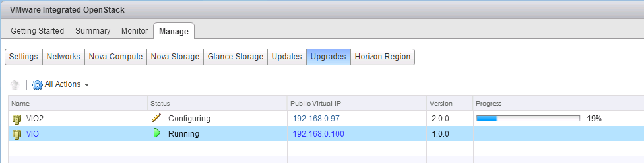Expand the All Actions dropdown arrow
Image resolution: width=644 pixels, height=163 pixels.
pos(87,85)
